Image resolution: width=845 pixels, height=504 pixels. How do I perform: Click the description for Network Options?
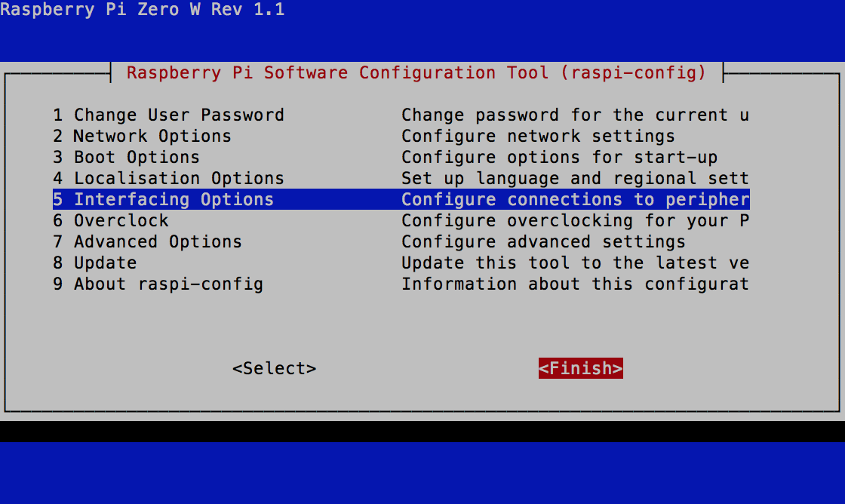coord(538,136)
